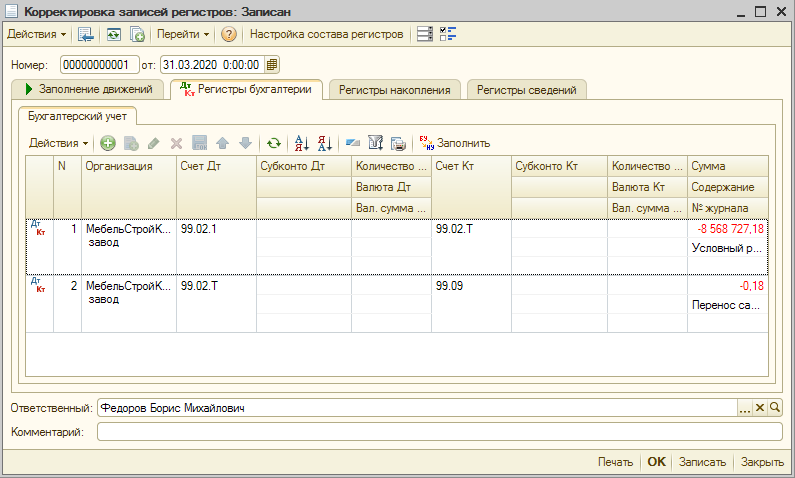Image resolution: width=795 pixels, height=478 pixels.
Task: Click the finish editing save icon
Action: [200, 143]
